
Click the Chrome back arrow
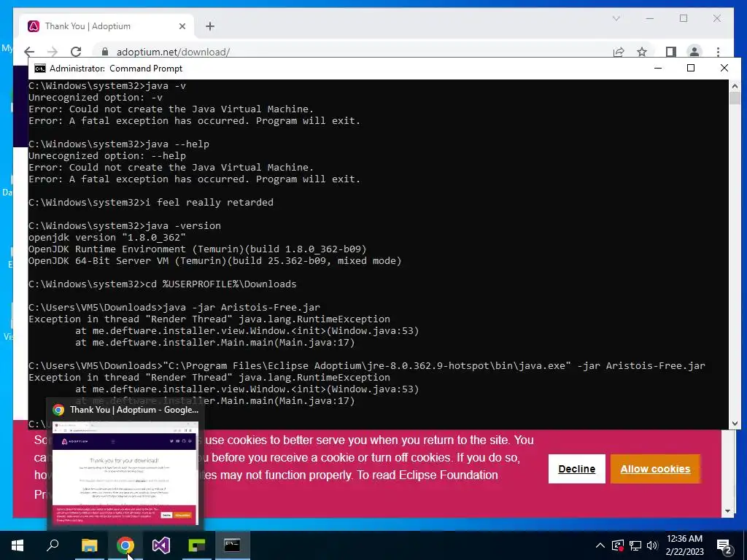(29, 52)
